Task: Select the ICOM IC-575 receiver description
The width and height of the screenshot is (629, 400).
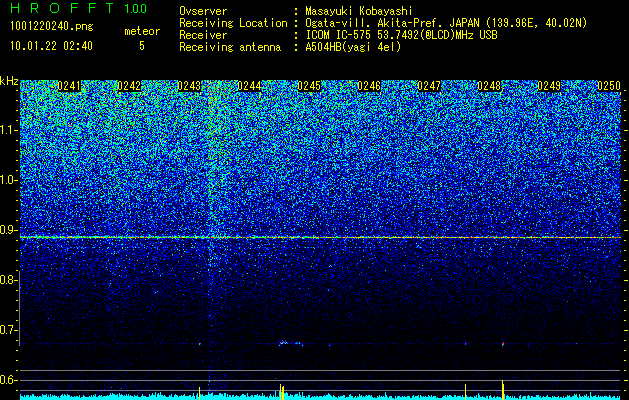Action: (401, 35)
